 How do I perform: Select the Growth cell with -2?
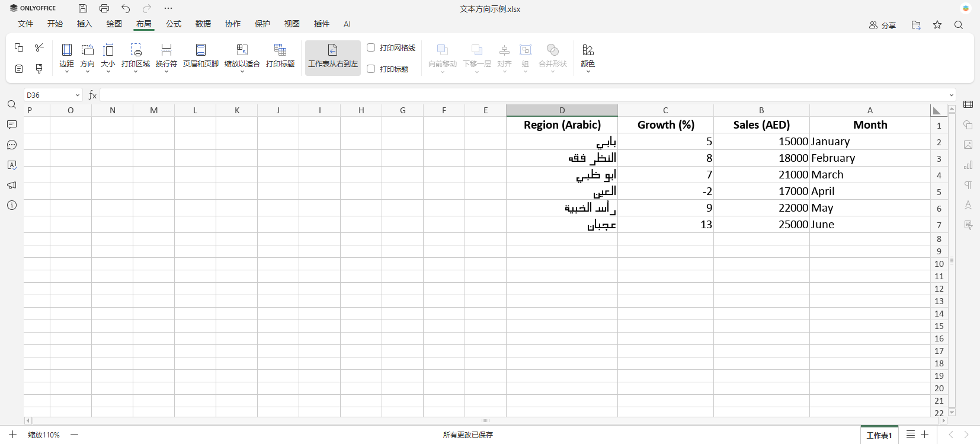click(x=665, y=191)
